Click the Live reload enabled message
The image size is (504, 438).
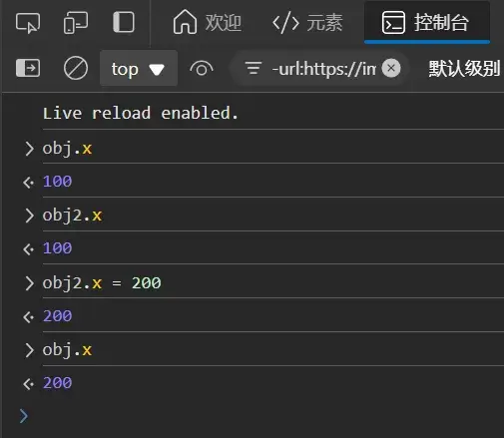tap(141, 113)
